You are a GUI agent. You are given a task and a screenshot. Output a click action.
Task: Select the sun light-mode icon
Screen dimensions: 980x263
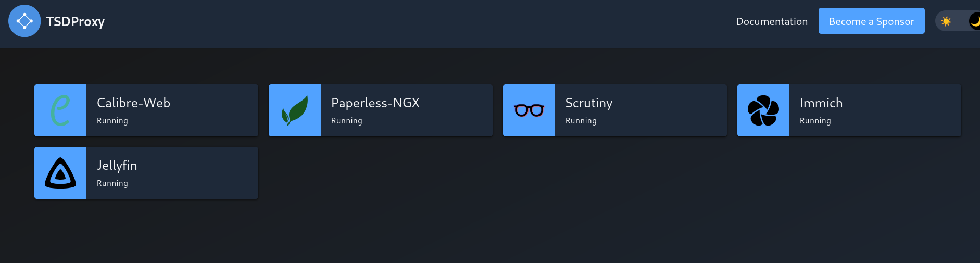[x=946, y=21]
